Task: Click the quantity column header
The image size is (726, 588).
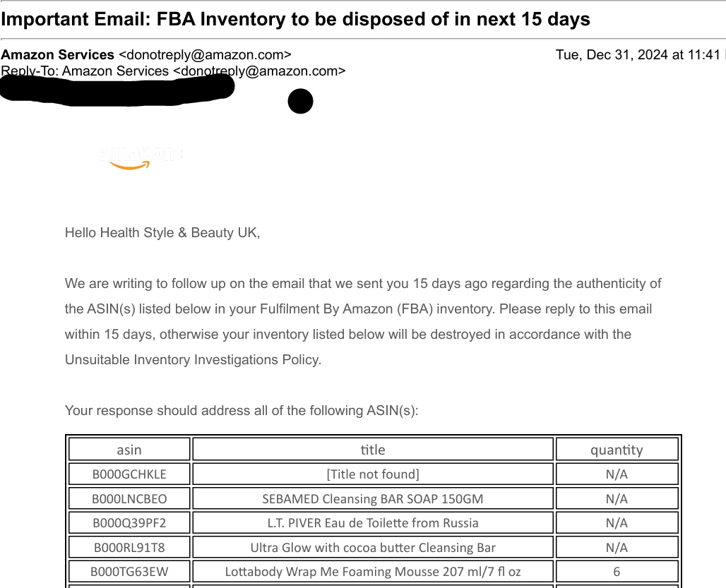Action: (617, 449)
